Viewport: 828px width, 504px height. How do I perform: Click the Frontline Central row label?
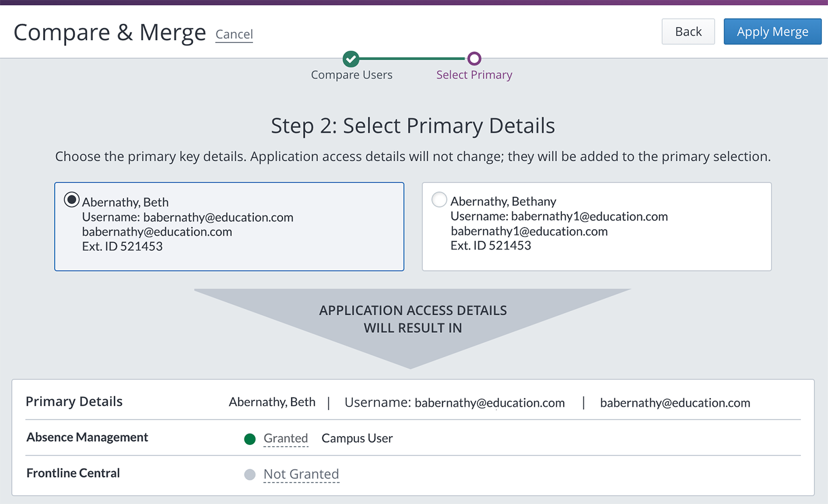point(73,473)
